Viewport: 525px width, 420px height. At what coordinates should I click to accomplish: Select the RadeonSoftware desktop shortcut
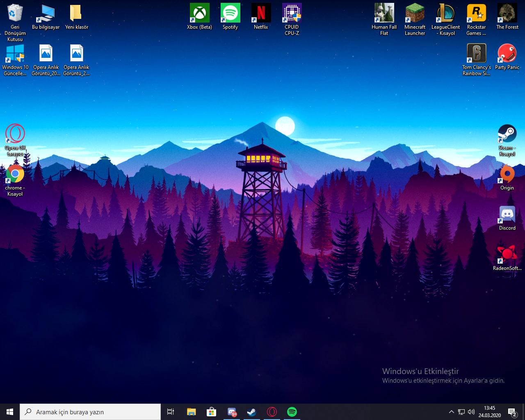pyautogui.click(x=507, y=258)
